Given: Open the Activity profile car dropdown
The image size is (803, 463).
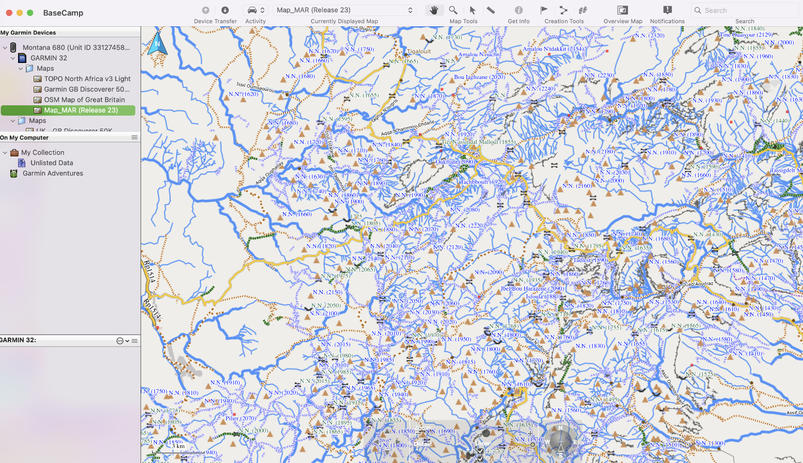Looking at the screenshot, I should (256, 10).
